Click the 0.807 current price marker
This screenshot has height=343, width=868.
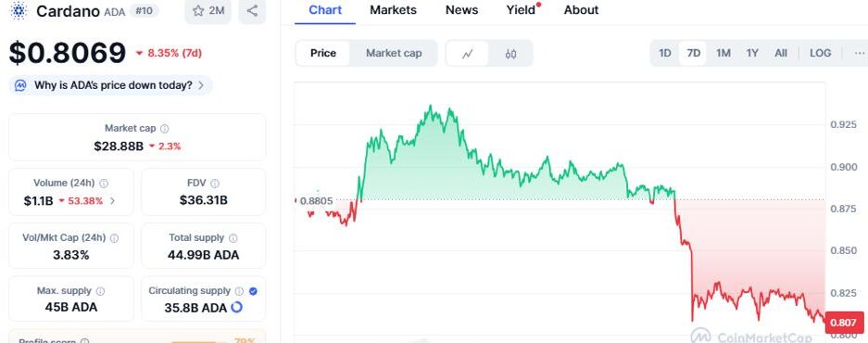[844, 323]
